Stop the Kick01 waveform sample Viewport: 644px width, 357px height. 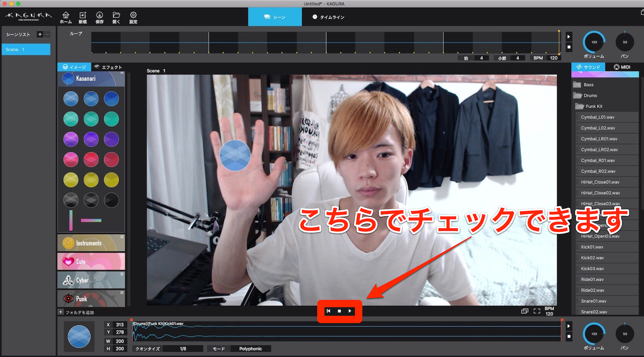(x=569, y=337)
